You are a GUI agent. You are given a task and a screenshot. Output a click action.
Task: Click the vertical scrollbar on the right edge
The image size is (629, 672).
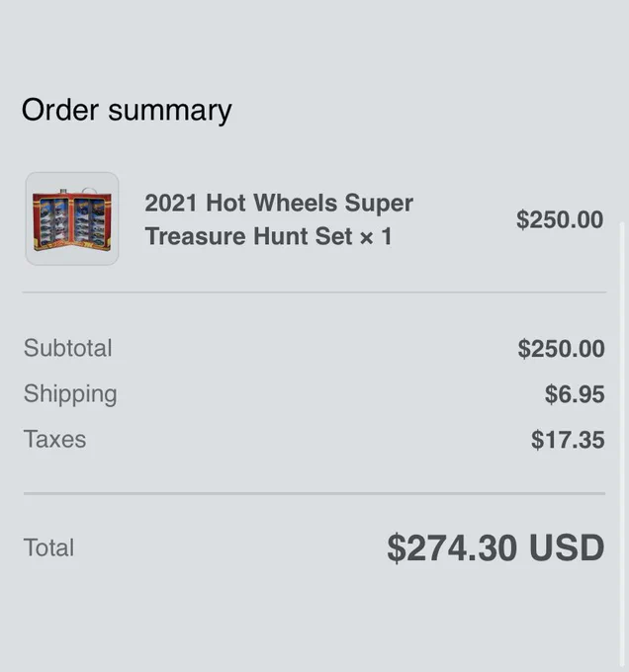click(x=622, y=446)
